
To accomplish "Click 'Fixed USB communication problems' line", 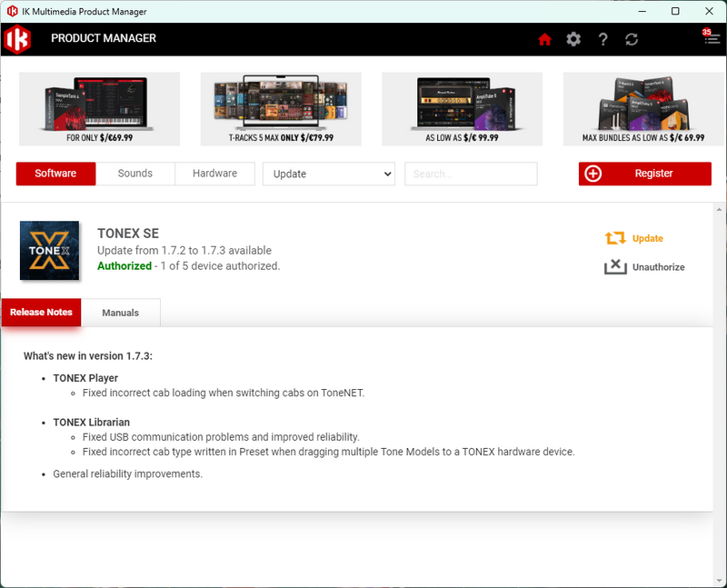I will (x=221, y=437).
